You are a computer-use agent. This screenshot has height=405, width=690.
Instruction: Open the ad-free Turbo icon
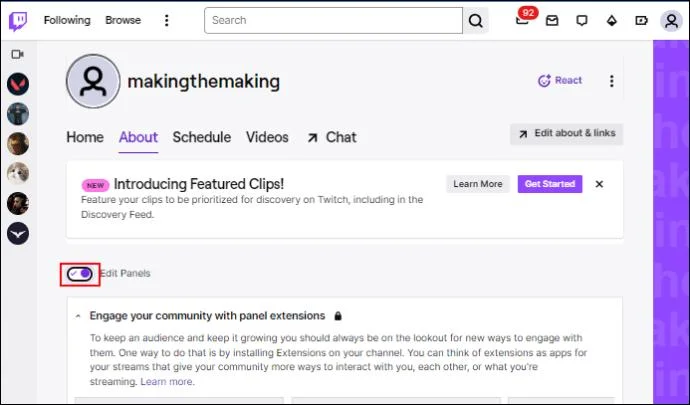(641, 20)
